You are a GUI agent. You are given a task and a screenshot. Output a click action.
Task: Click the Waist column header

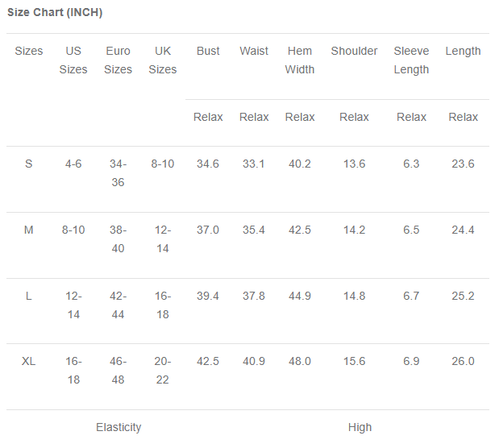click(254, 51)
